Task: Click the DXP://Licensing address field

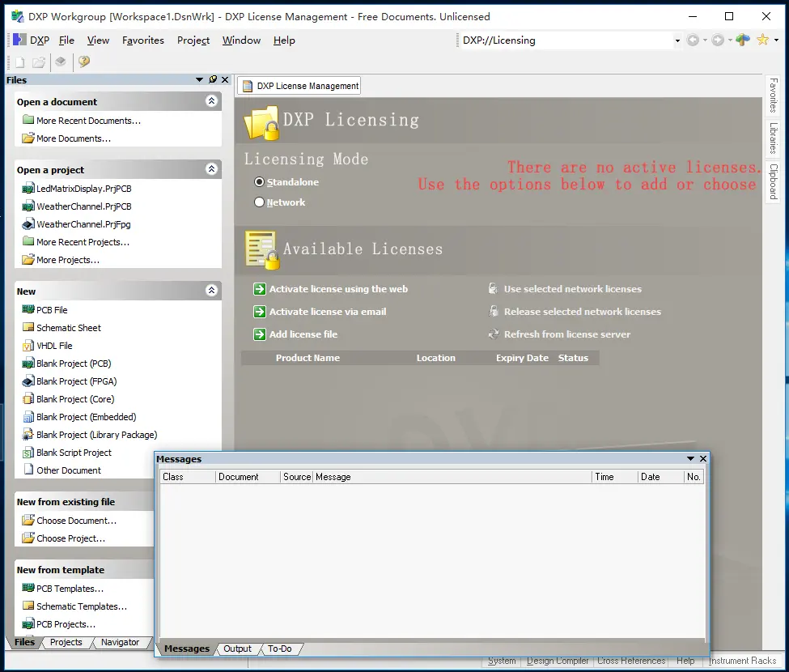Action: coord(566,40)
